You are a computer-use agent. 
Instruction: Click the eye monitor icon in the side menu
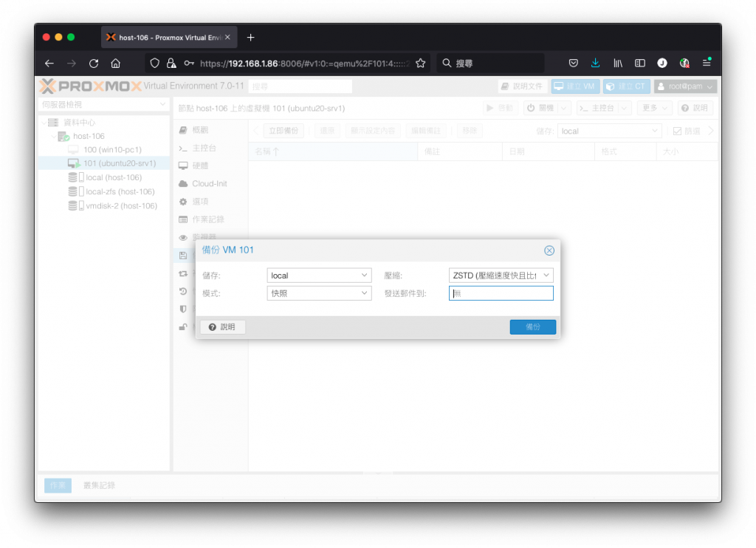coord(183,237)
